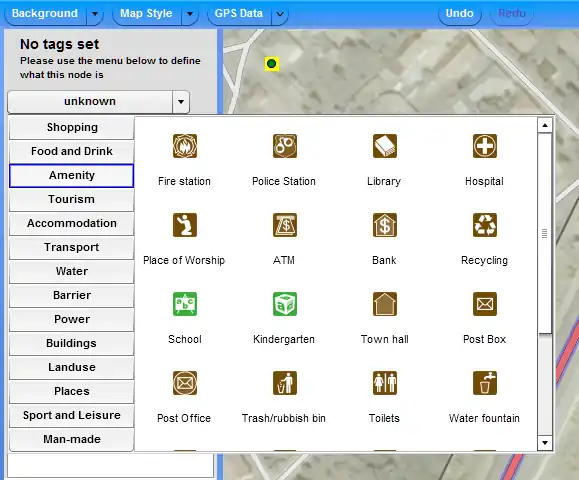Select the ATM icon
Screen dimensions: 579x480
point(285,225)
